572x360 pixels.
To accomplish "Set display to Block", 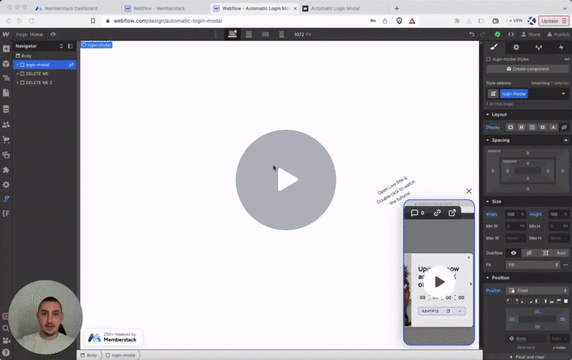I will pos(510,127).
